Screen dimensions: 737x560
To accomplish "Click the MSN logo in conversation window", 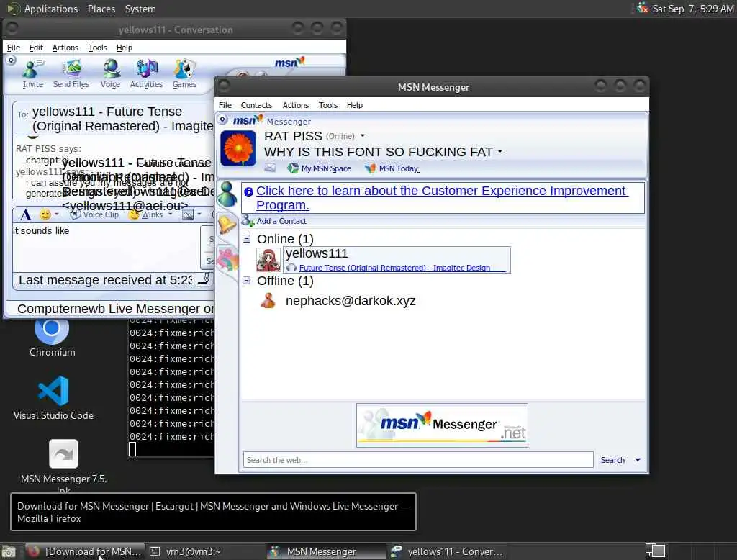I will 289,62.
